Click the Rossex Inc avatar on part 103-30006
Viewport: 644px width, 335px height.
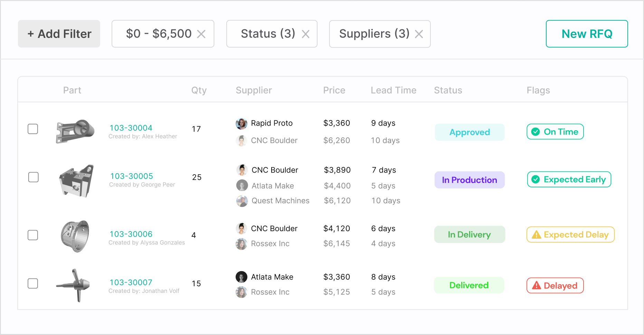(242, 244)
